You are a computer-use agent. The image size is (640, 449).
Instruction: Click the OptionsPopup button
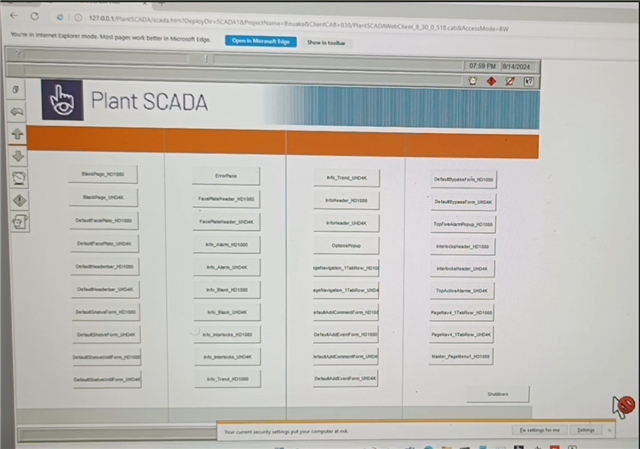click(x=346, y=245)
